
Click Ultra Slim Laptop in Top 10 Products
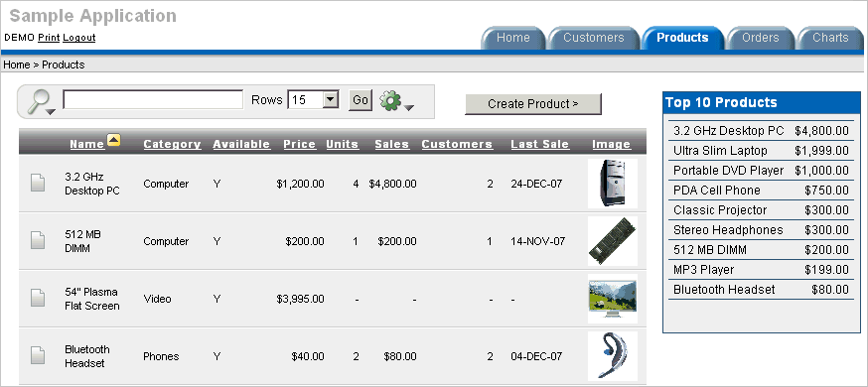coord(720,151)
